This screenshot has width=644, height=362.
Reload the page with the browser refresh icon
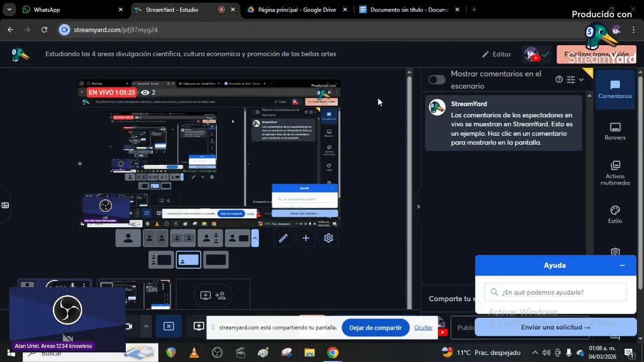44,30
